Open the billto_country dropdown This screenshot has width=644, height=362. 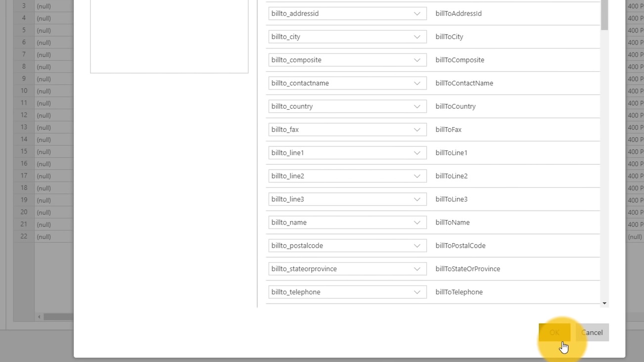coord(347,106)
